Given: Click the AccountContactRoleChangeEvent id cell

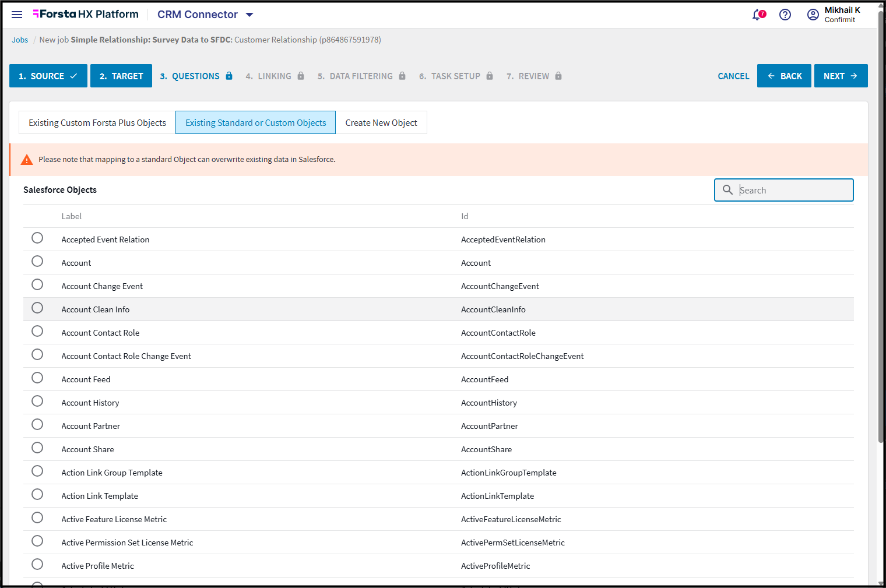Looking at the screenshot, I should pos(522,356).
